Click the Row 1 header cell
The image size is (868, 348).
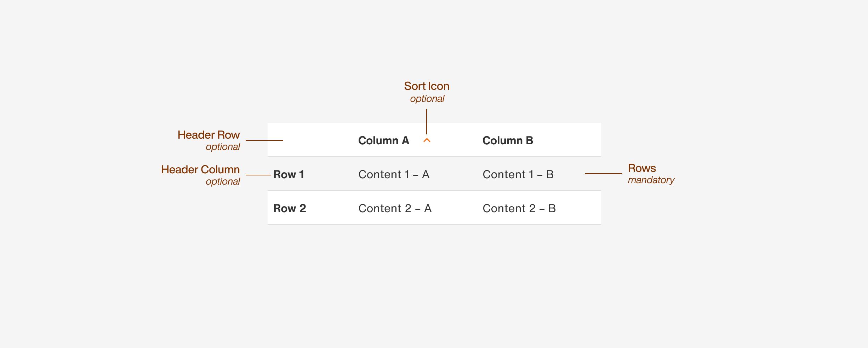pos(289,174)
